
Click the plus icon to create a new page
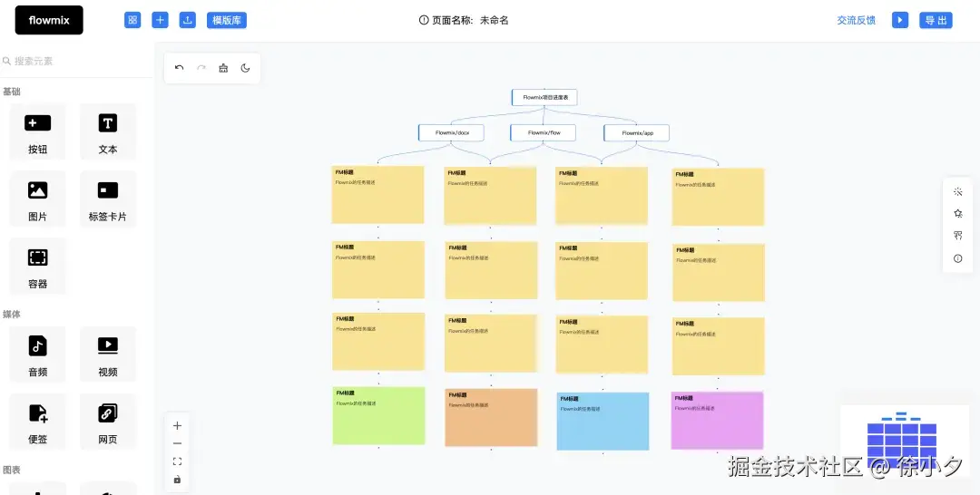pos(160,20)
